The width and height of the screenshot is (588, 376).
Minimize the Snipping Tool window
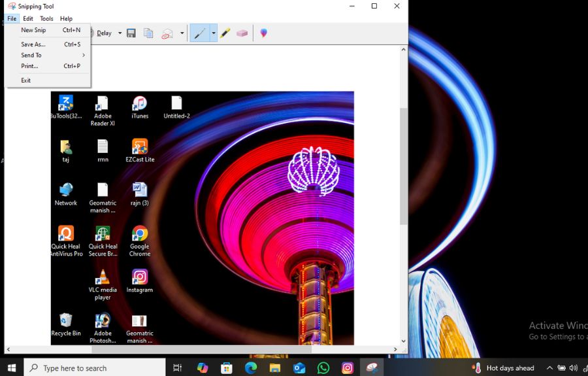pos(351,6)
